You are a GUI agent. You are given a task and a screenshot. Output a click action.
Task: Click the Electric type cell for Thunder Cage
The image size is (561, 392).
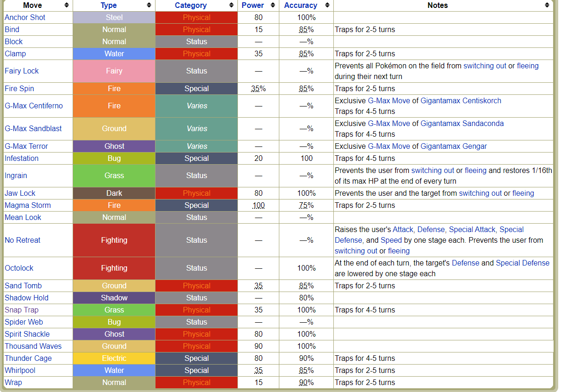(x=114, y=358)
